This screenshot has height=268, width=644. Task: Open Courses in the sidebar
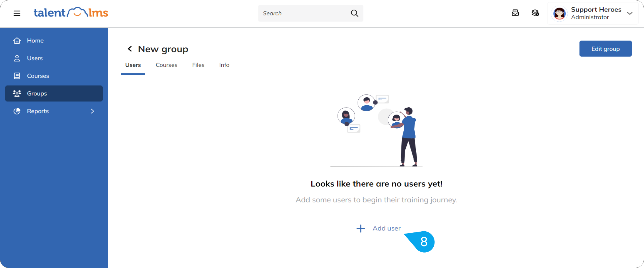click(x=54, y=76)
